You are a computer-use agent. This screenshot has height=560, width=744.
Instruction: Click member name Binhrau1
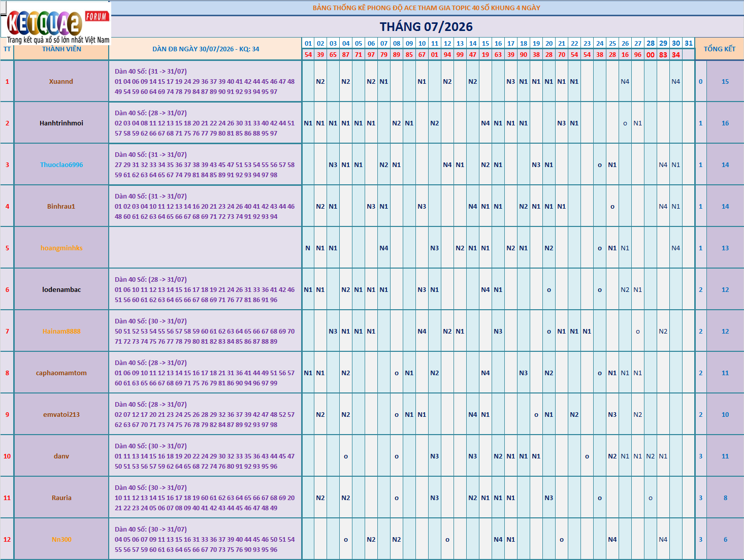point(61,206)
